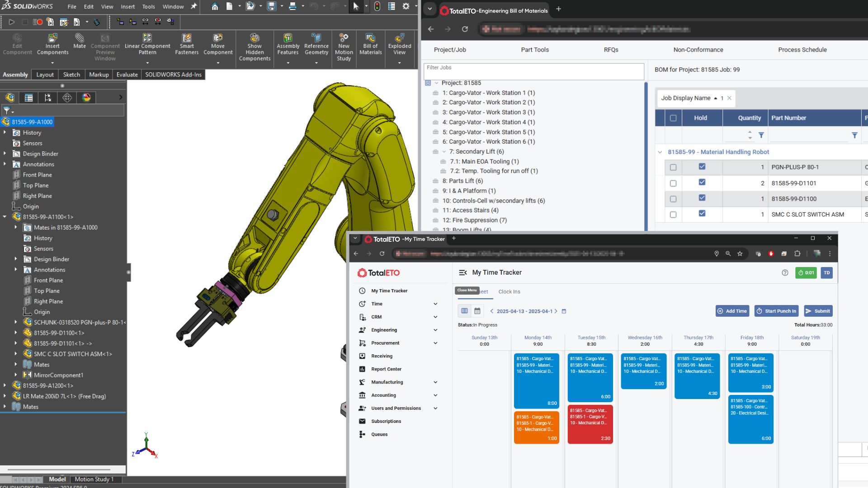Open the Evaluate tab in SolidWorks

click(x=127, y=75)
